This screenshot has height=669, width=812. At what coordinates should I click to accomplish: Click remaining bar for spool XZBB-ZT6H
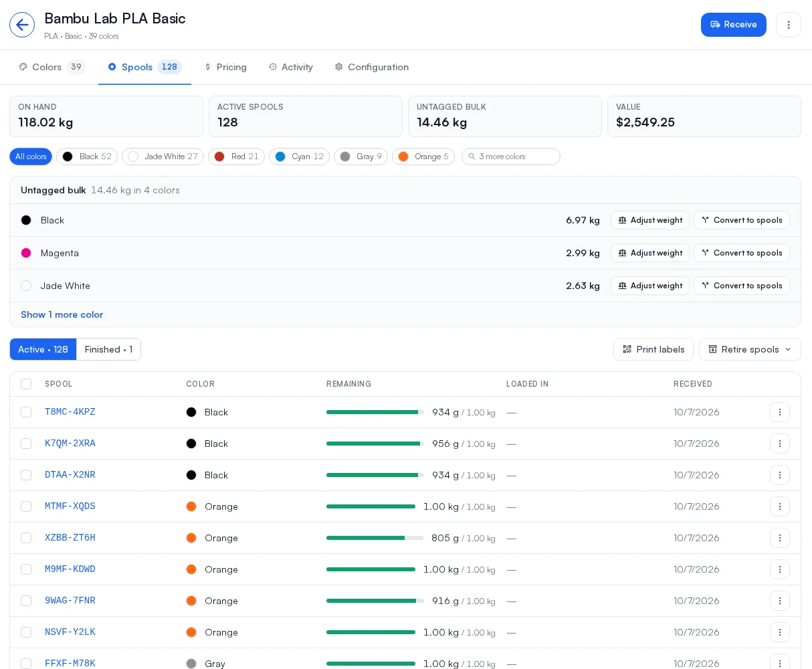[x=375, y=538]
